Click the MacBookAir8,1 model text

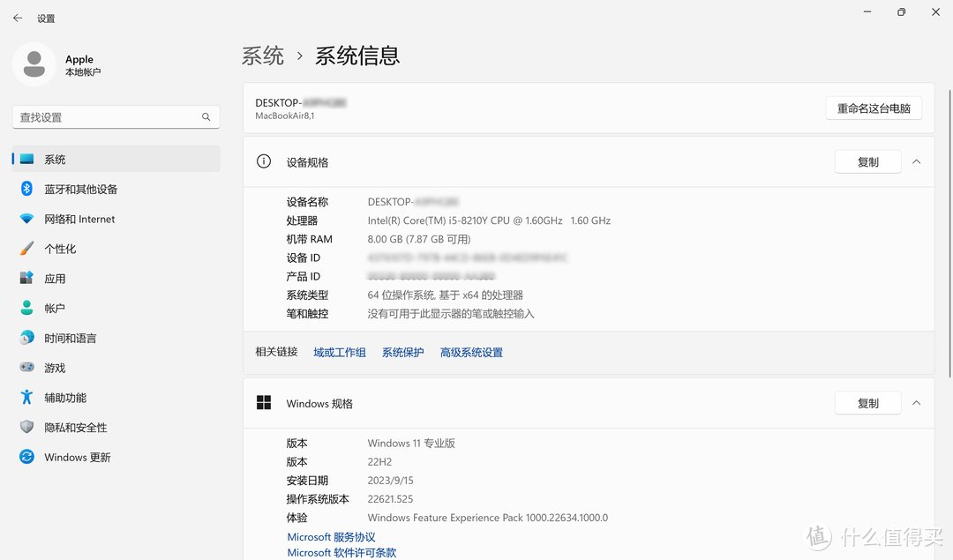tap(284, 116)
